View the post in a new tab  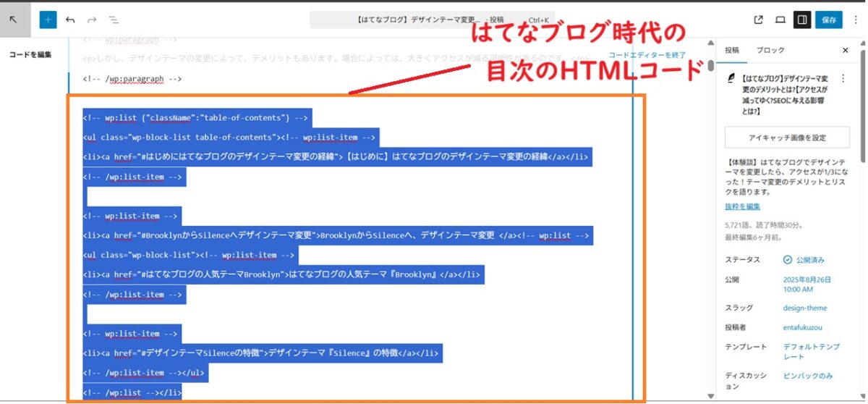pos(758,20)
